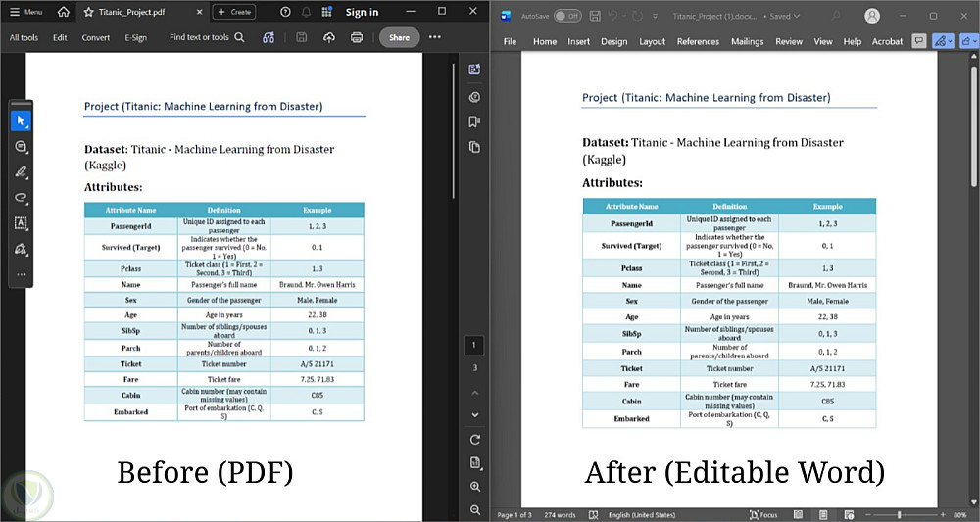The image size is (980, 522).
Task: Open page display settings icon in Acrobat
Action: [x=475, y=462]
